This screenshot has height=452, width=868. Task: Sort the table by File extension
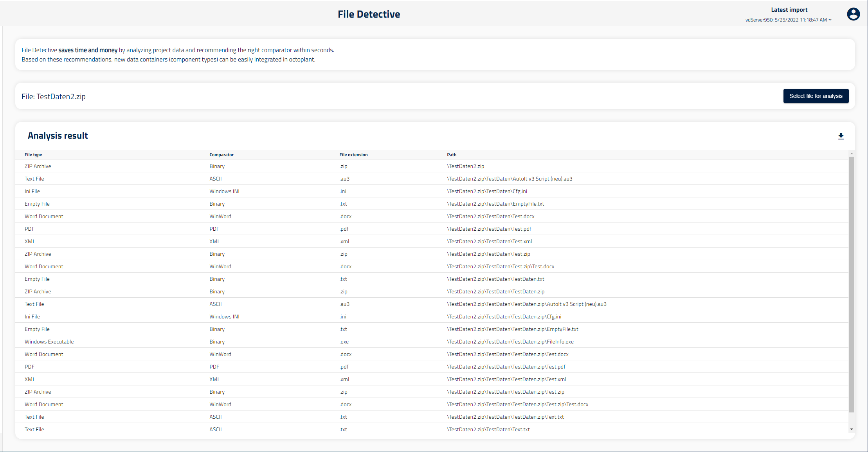point(353,155)
